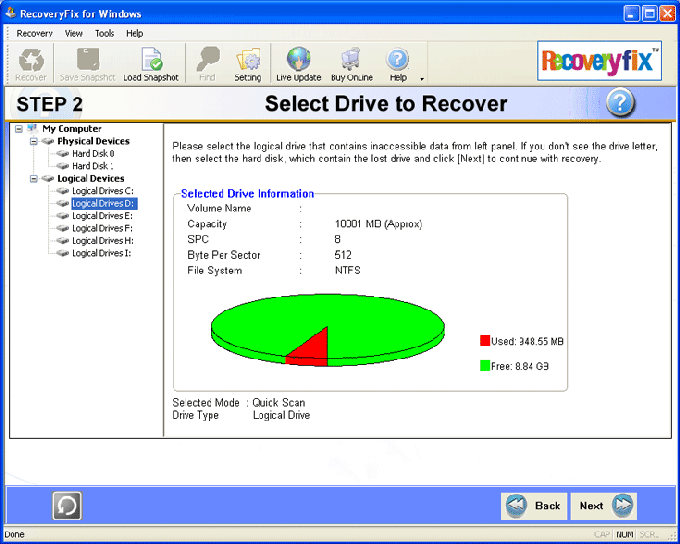Viewport: 680px width, 544px height.
Task: Launch Live Update from the toolbar
Action: pyautogui.click(x=298, y=64)
